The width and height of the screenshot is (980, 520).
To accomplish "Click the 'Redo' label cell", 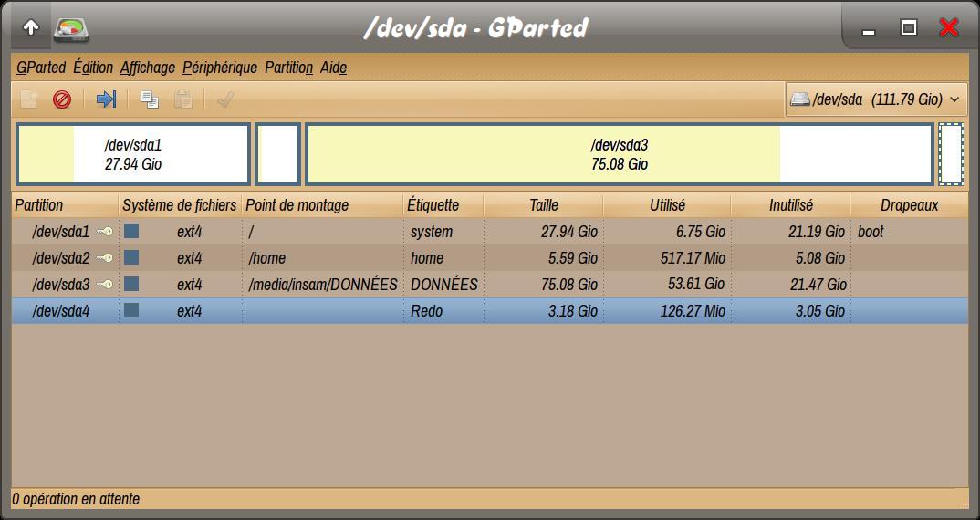I will (427, 310).
